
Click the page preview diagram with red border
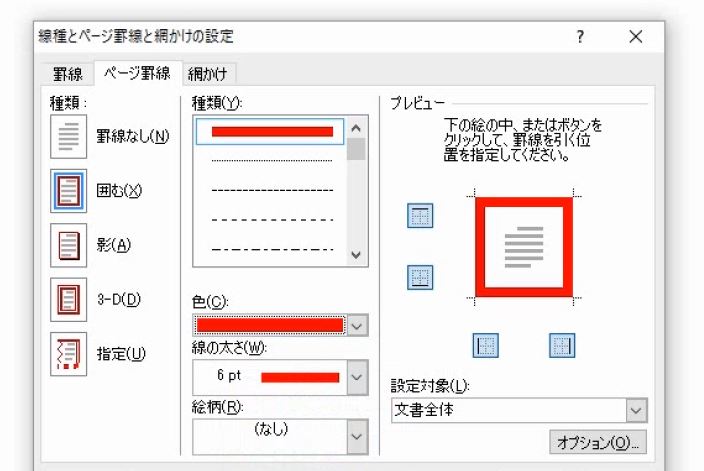[x=524, y=247]
